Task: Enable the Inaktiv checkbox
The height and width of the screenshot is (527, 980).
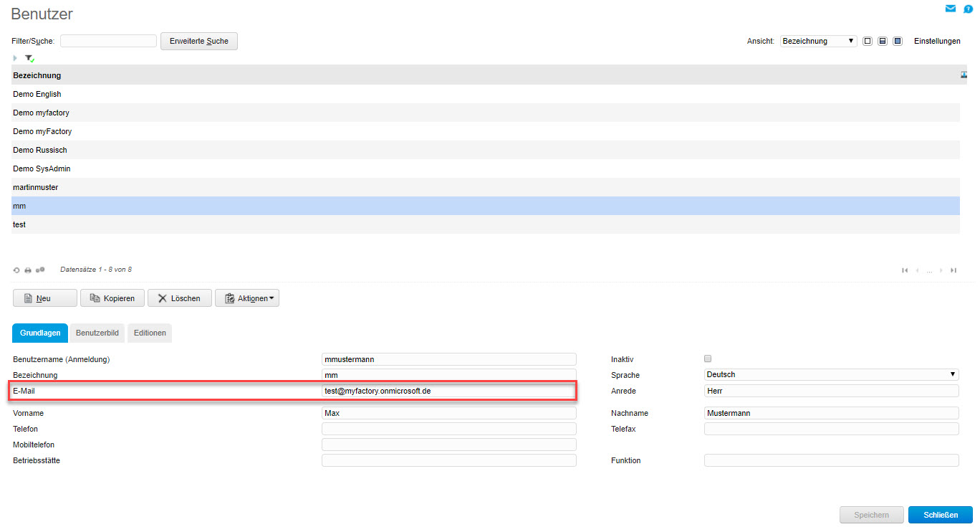Action: coord(708,359)
